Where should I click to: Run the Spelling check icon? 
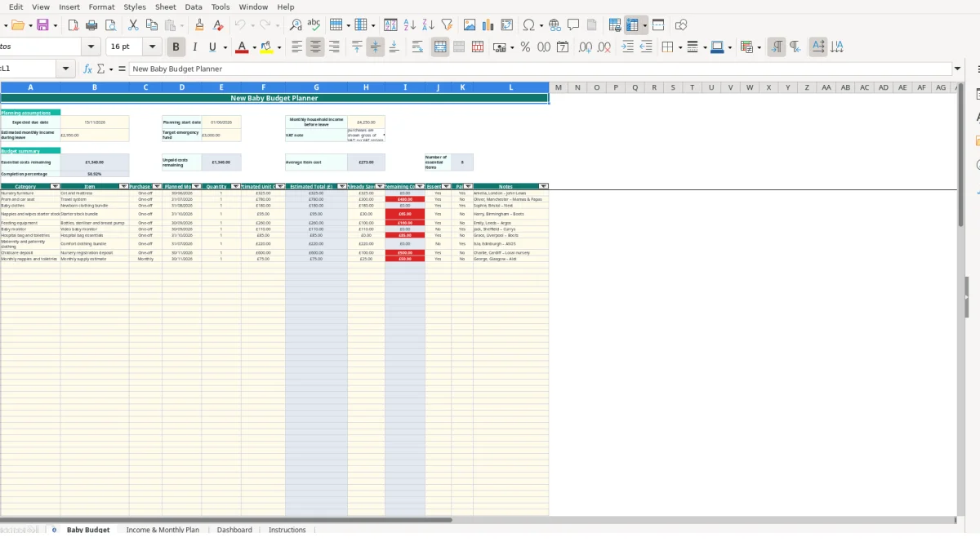(x=313, y=25)
